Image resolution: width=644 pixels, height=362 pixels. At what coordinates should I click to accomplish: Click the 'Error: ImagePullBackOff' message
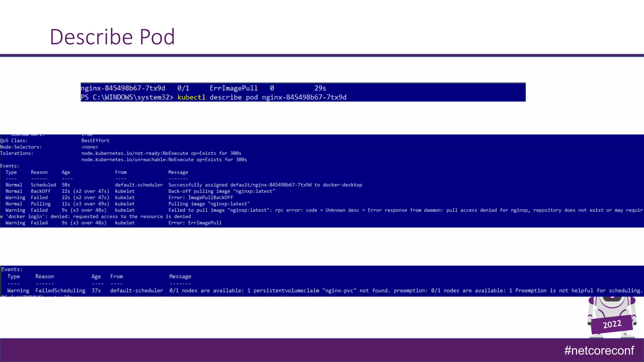click(201, 197)
